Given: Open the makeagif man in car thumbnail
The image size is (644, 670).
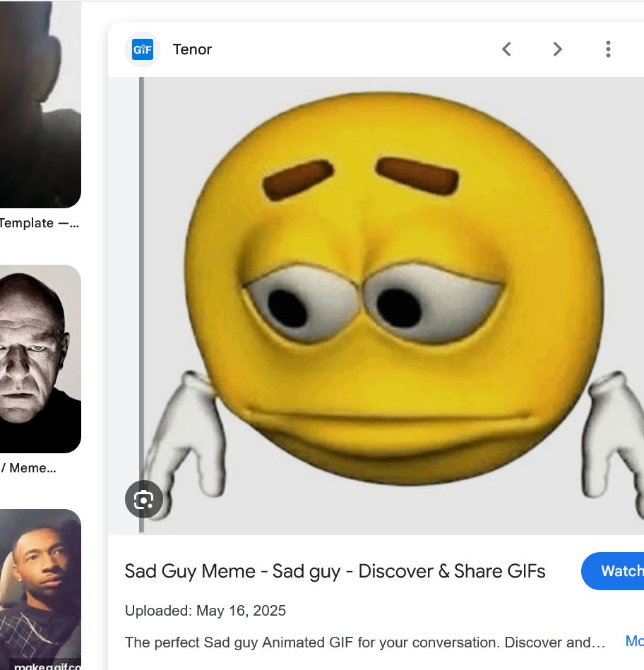Looking at the screenshot, I should [40, 590].
